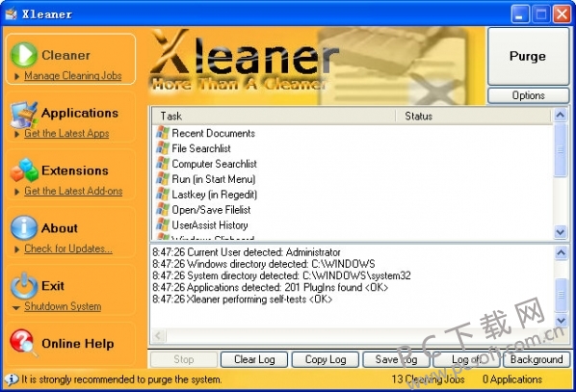Expand arrow beside Manage Cleaning Jobs
576x392 pixels.
click(17, 76)
